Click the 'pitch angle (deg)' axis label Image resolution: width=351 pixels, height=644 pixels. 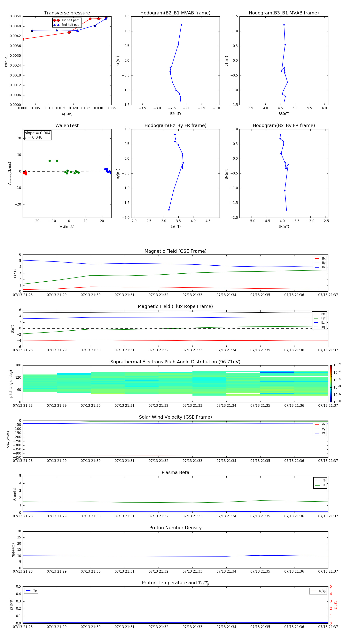pyautogui.click(x=11, y=384)
